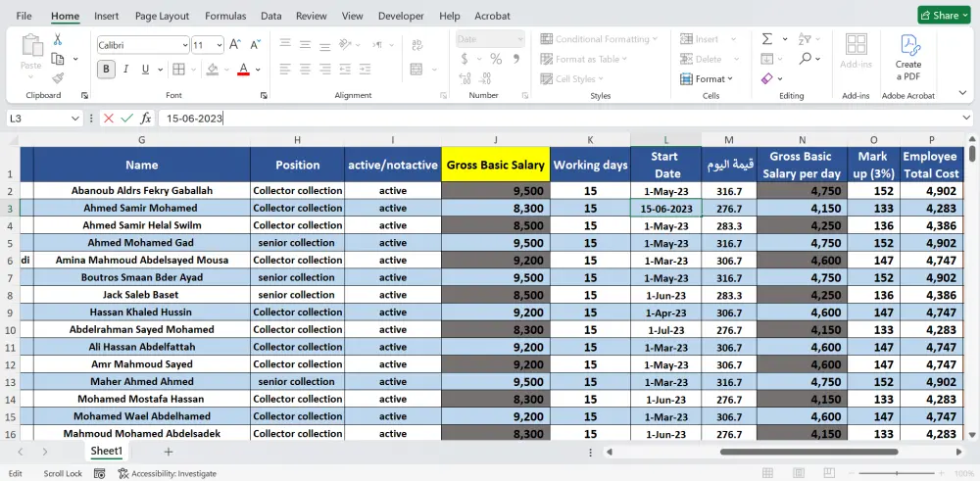
Task: Click the new sheet plus icon
Action: (169, 452)
